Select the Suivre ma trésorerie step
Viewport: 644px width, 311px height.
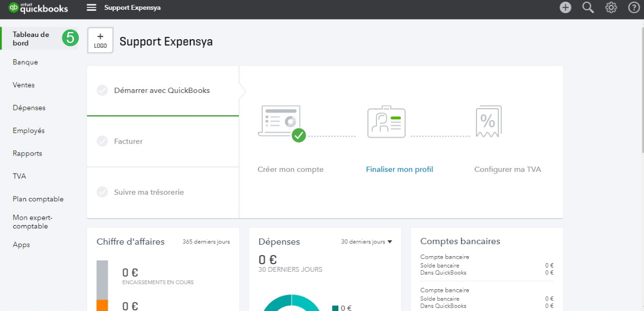coord(163,192)
